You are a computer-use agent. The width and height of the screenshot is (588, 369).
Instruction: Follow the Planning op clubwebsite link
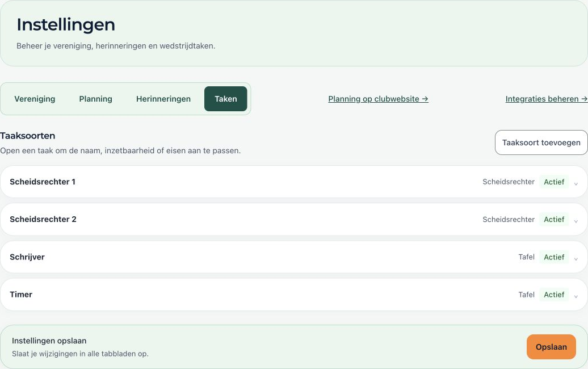click(x=378, y=99)
